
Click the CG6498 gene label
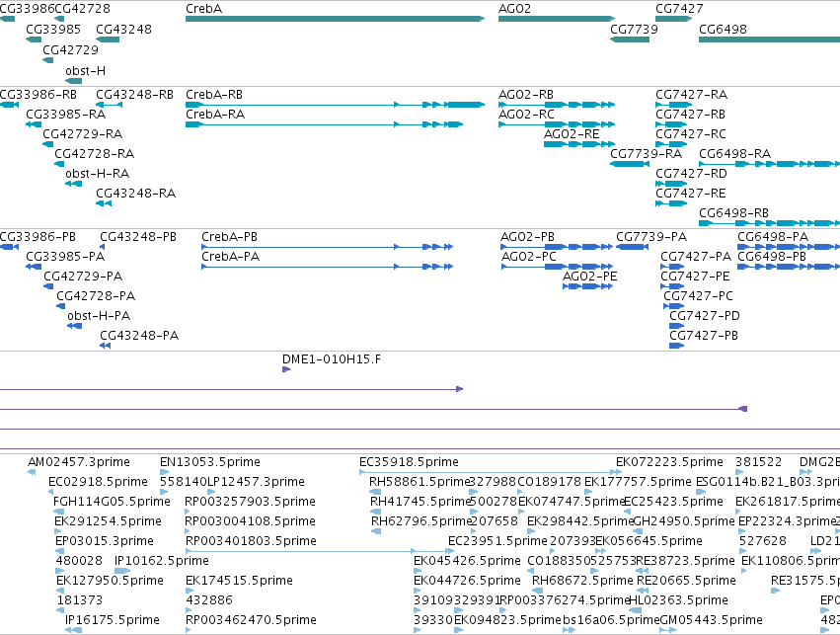point(723,29)
